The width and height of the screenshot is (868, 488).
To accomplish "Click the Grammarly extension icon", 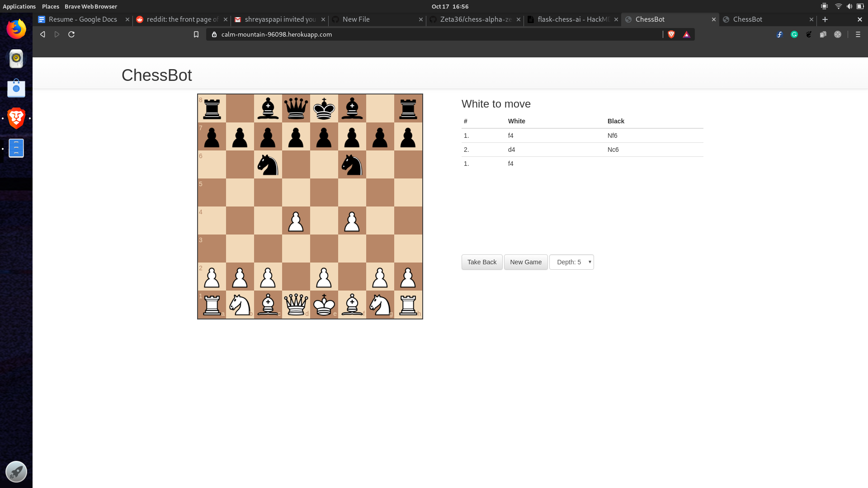I will [x=794, y=34].
